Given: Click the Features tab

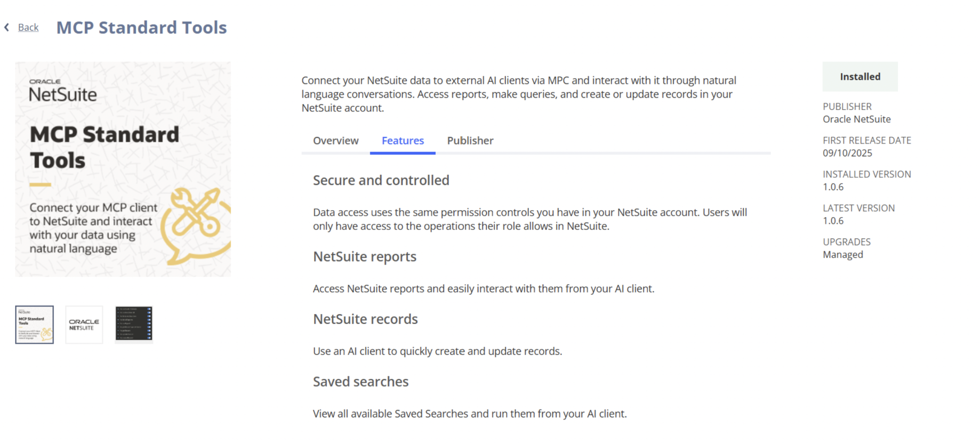Looking at the screenshot, I should coord(403,141).
